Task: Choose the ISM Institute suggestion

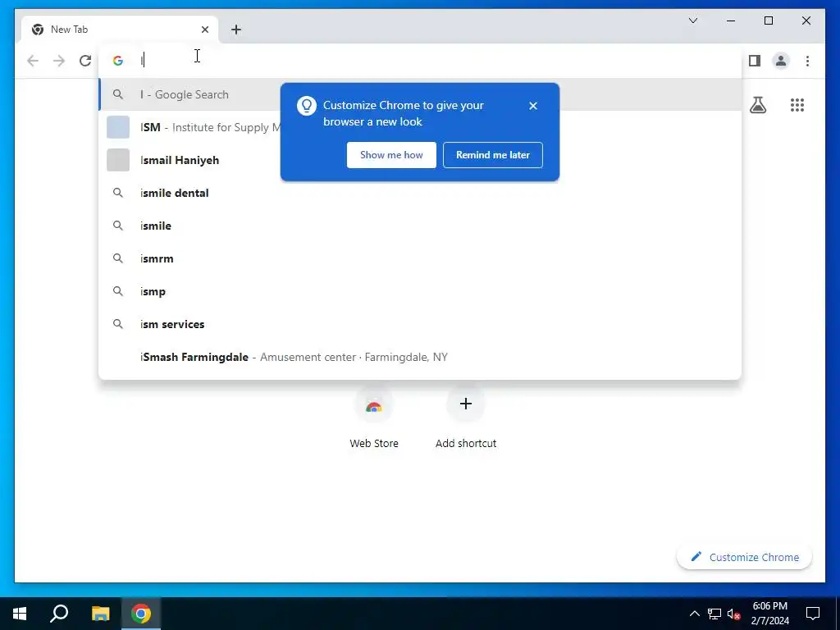Action: click(x=420, y=127)
